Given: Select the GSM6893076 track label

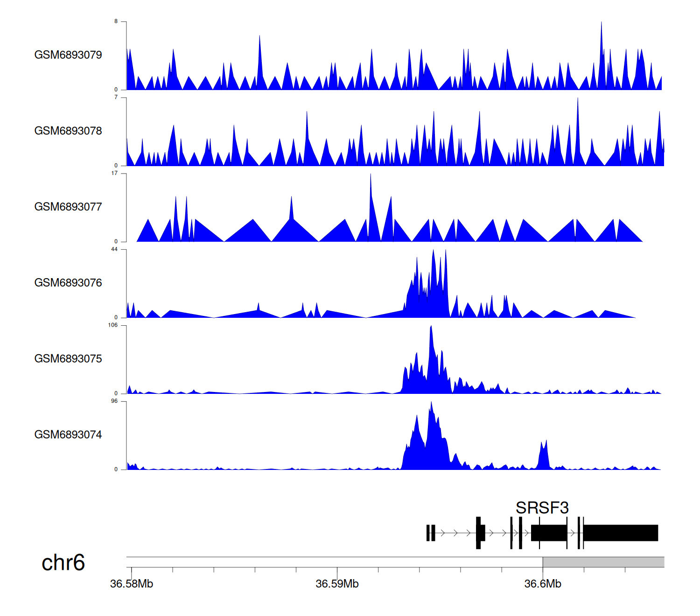Looking at the screenshot, I should pyautogui.click(x=68, y=283).
